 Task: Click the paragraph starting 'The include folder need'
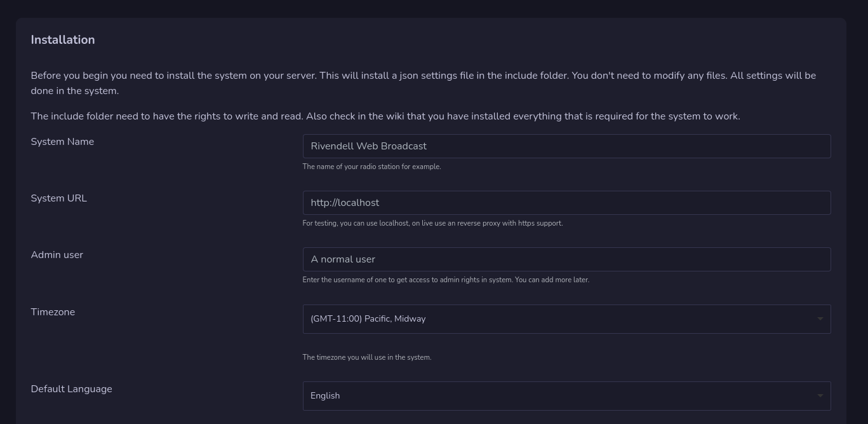(x=385, y=116)
